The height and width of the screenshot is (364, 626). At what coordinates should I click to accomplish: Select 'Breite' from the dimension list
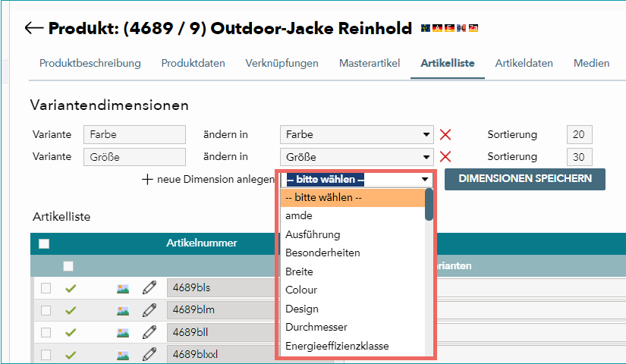point(353,271)
